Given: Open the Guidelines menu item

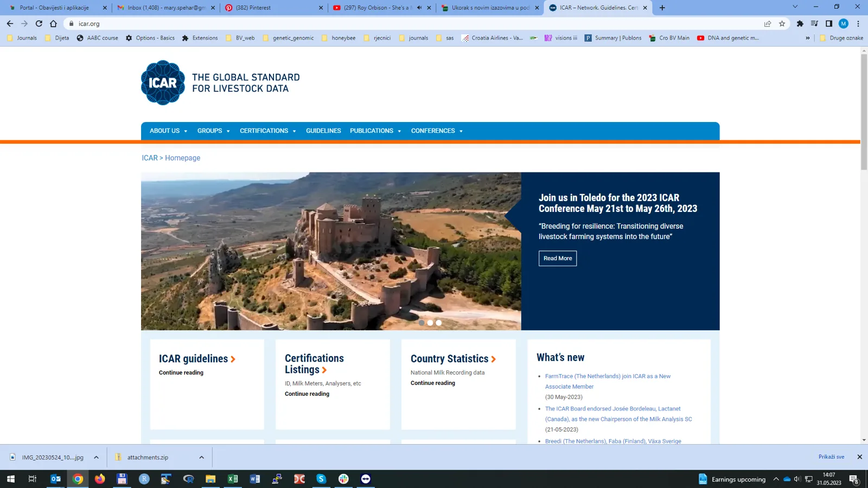Looking at the screenshot, I should tap(323, 131).
